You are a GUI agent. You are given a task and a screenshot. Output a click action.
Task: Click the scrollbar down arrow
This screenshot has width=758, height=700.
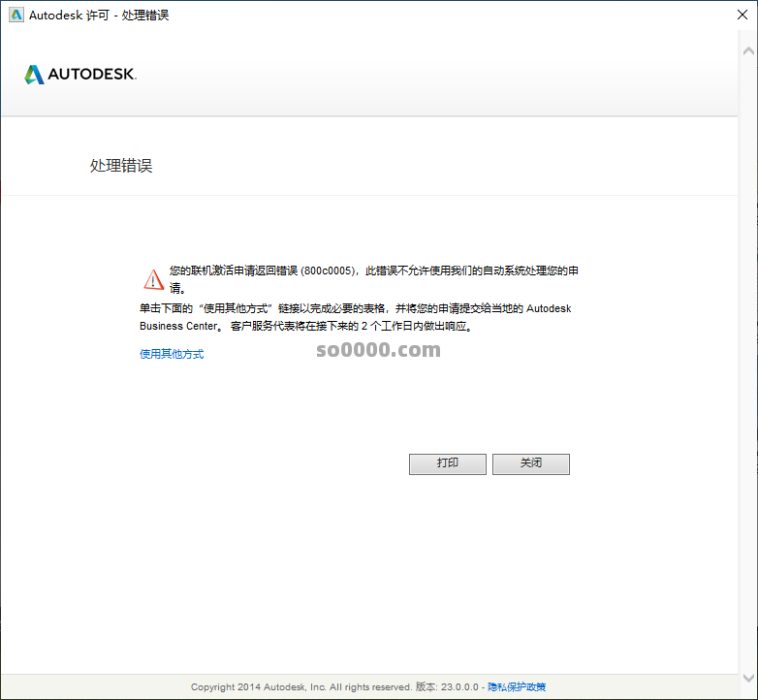coord(748,678)
